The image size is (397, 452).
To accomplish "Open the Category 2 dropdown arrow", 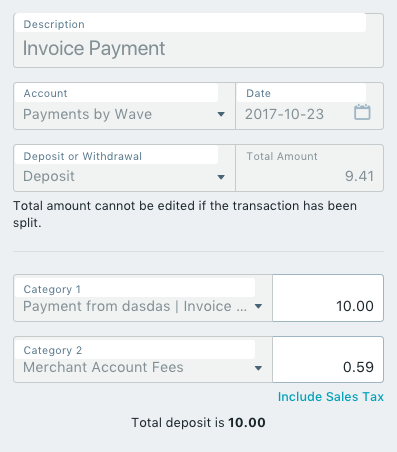I will (x=258, y=368).
